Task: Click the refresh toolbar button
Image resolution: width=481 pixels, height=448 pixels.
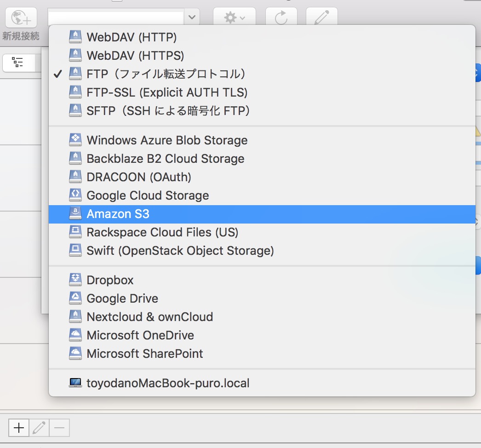Action: click(x=281, y=17)
